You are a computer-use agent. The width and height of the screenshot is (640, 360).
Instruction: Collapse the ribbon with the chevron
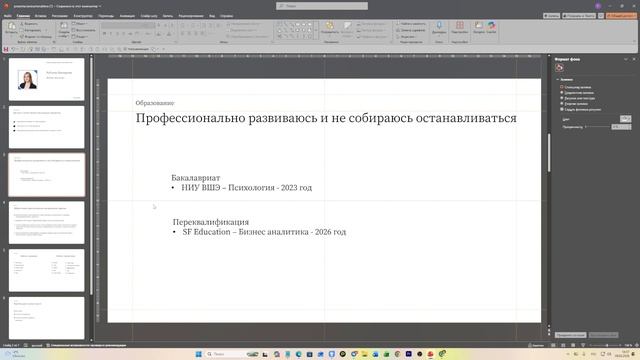pos(634,41)
